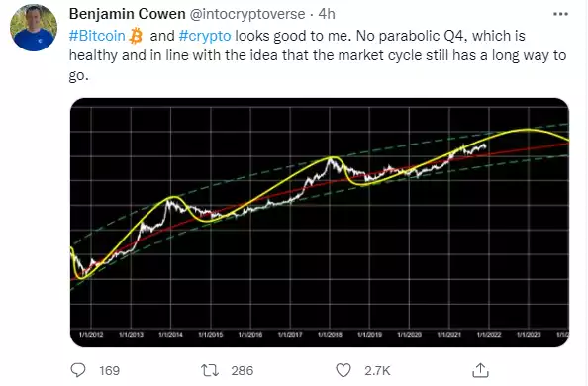Click the 1/1/2018 axis label on chart
This screenshot has width=588, height=386.
tap(330, 335)
